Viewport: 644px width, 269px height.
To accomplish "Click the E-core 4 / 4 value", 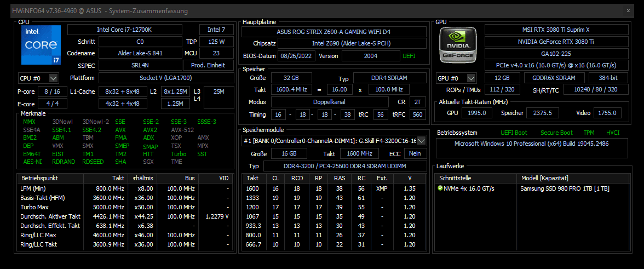I will click(53, 104).
